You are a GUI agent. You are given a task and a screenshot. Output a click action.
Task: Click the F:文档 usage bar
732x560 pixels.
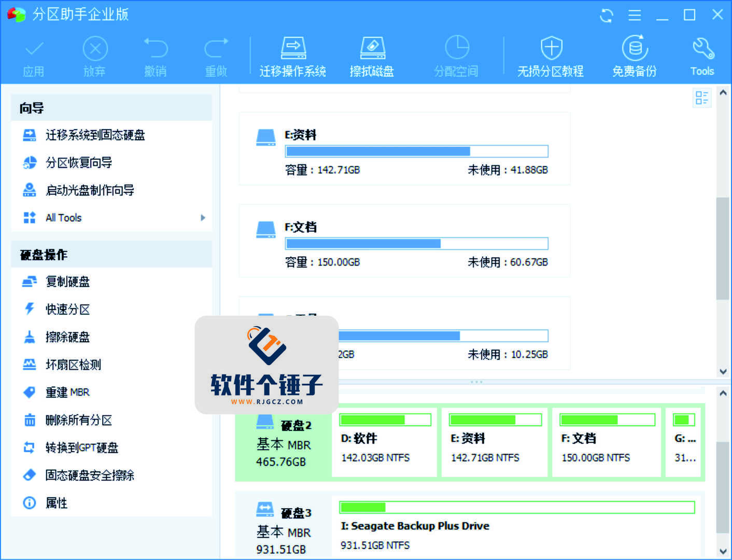click(417, 244)
